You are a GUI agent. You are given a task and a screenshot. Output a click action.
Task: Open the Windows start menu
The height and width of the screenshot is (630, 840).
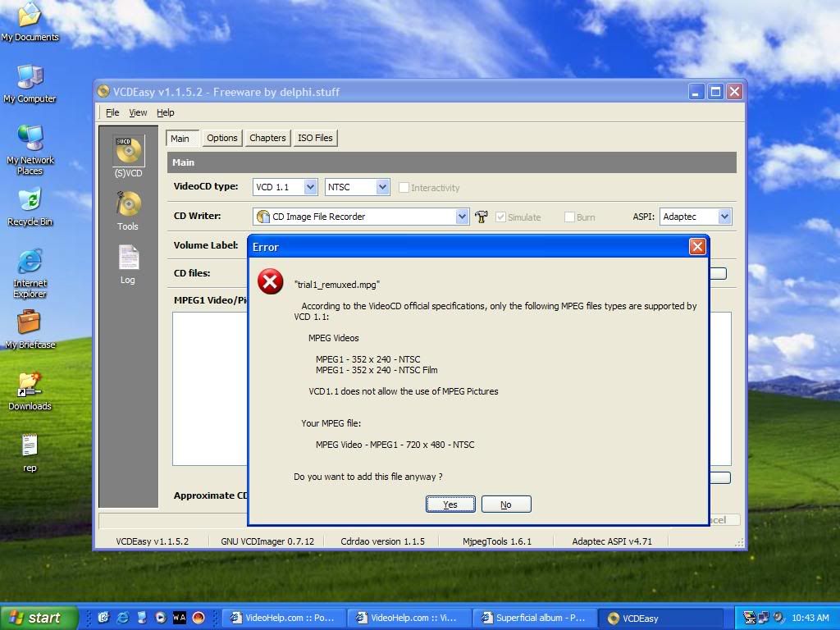(39, 618)
